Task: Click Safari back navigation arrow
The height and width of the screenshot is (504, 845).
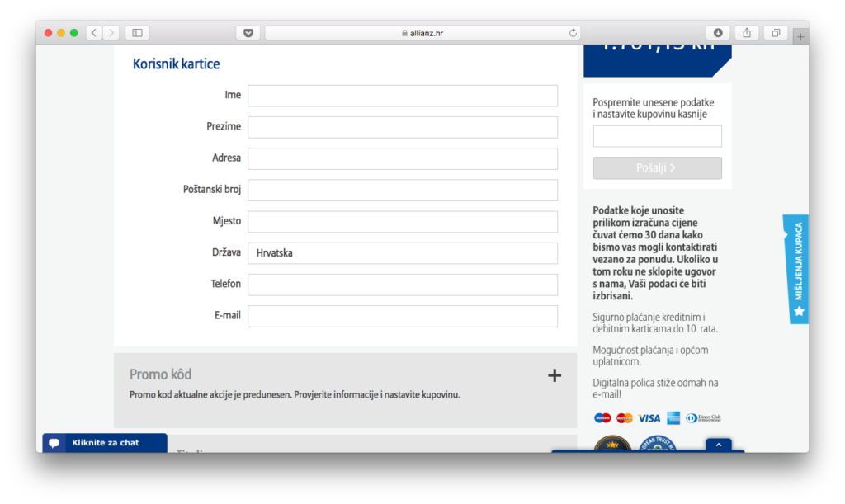Action: [94, 33]
